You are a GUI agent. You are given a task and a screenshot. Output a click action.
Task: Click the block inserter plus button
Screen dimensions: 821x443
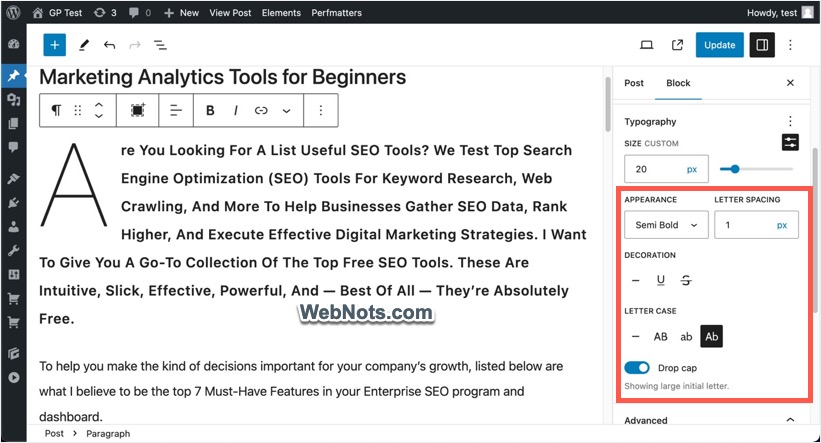tap(55, 45)
